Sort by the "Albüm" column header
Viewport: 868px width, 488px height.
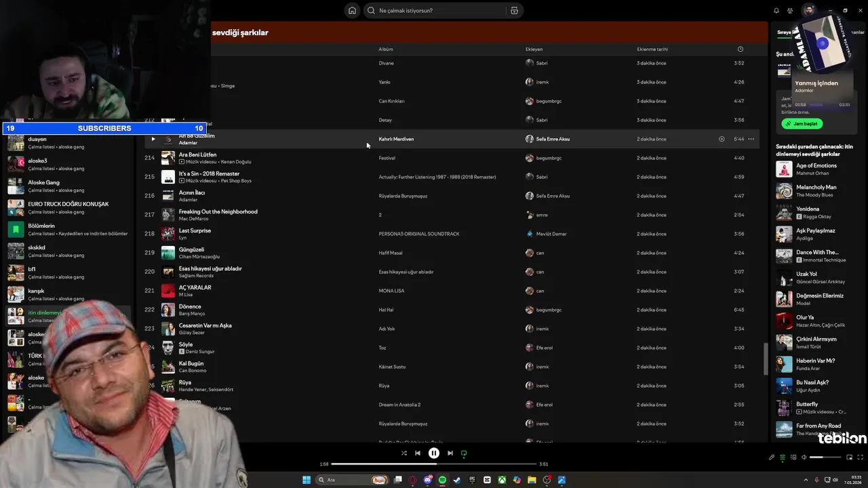coord(386,49)
